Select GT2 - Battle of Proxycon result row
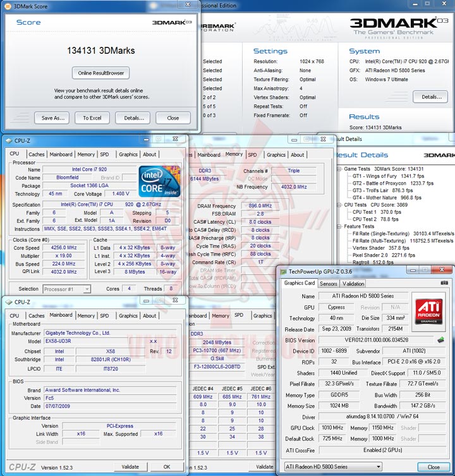The width and height of the screenshot is (455, 476). [393, 183]
